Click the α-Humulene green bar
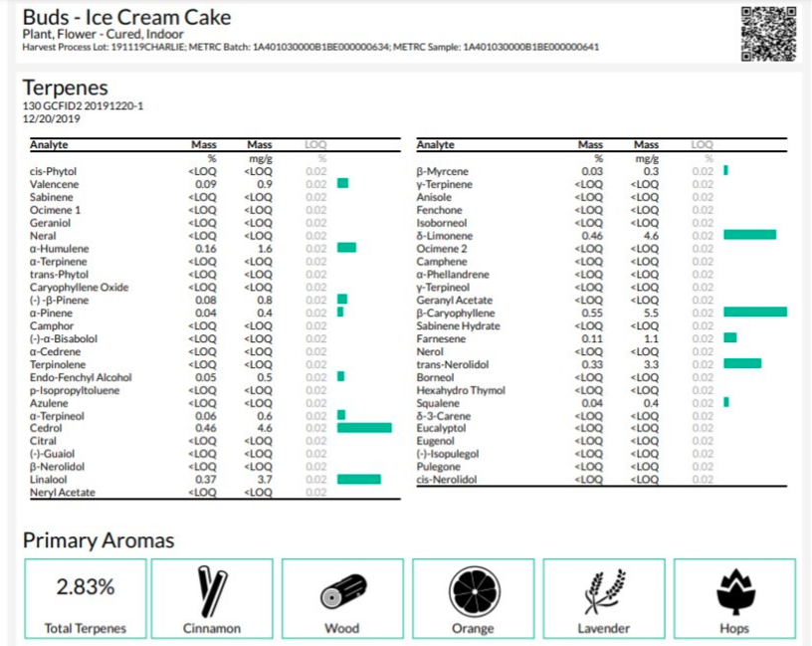The image size is (812, 646). [346, 248]
